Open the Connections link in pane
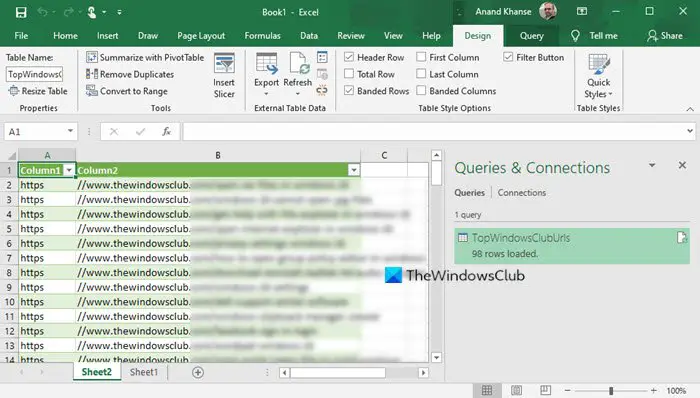 (521, 193)
